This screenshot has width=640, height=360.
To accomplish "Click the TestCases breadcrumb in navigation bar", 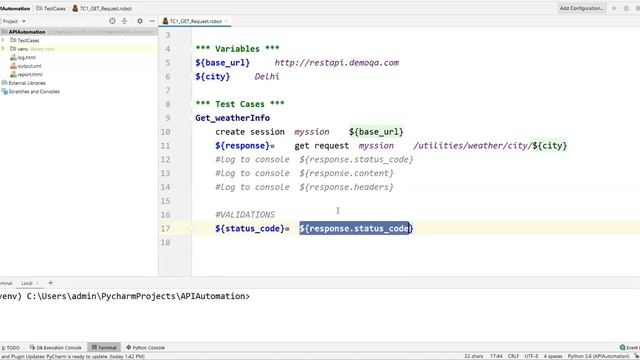I will point(51,8).
